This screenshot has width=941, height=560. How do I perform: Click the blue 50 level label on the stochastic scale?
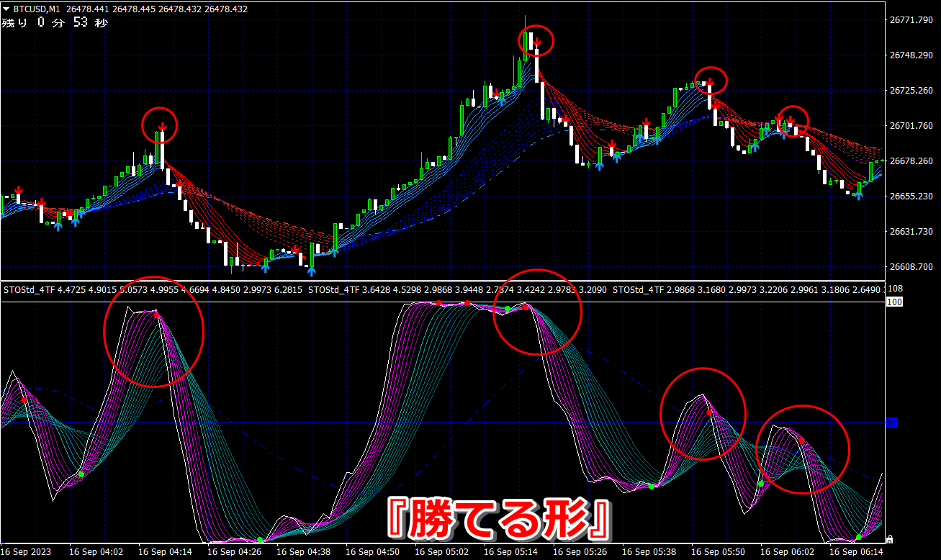(892, 423)
